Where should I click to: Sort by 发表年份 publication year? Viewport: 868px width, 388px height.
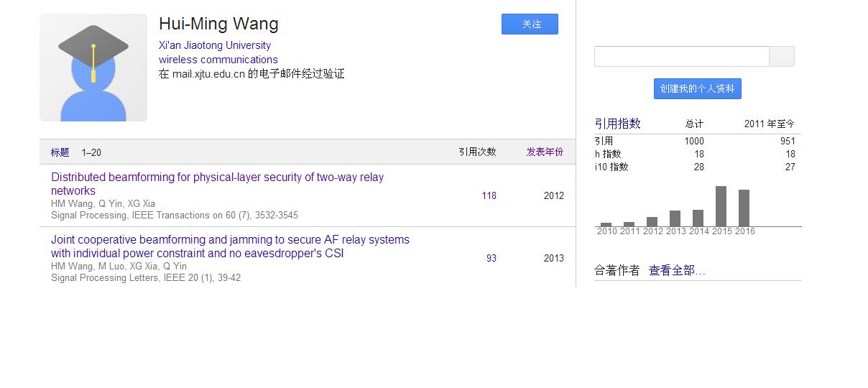tap(545, 152)
